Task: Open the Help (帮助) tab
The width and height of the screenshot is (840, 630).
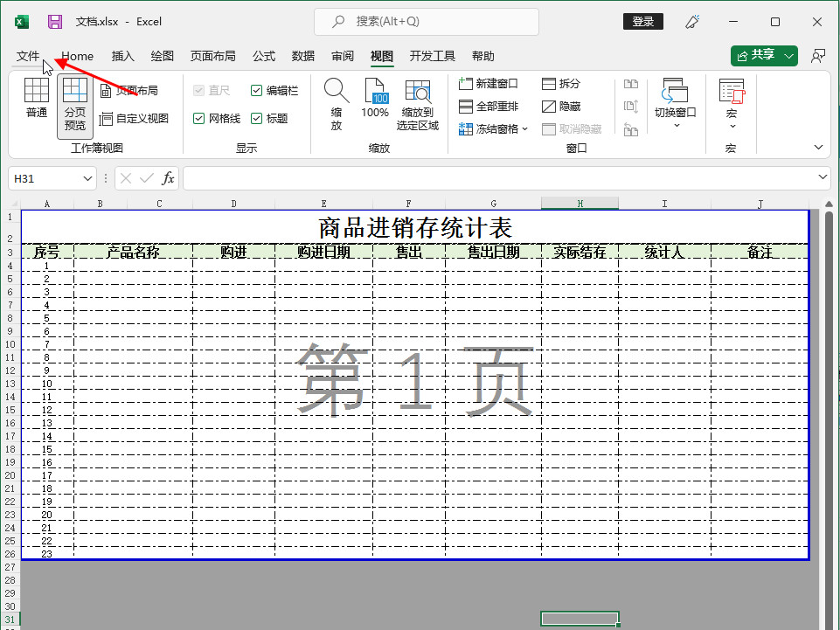Action: point(482,56)
